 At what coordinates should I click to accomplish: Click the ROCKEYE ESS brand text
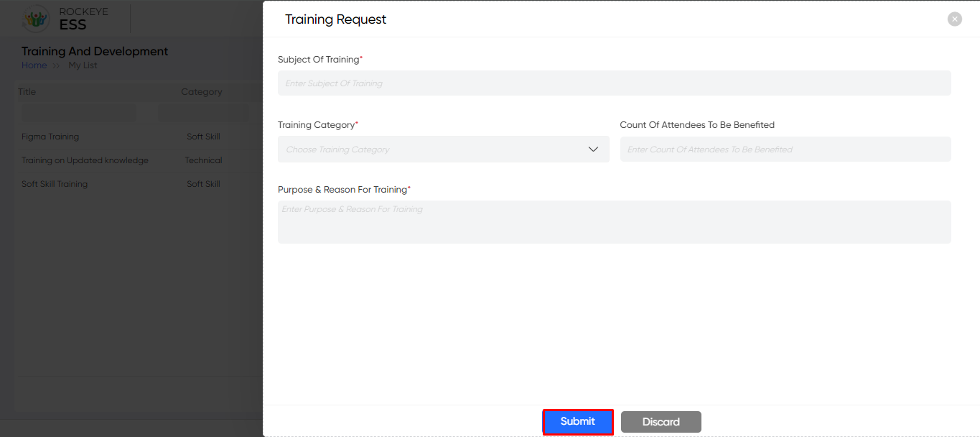83,19
